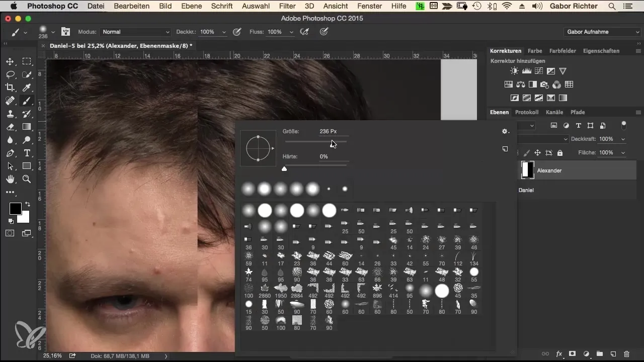Open the Modus blend mode dropdown

point(135,32)
